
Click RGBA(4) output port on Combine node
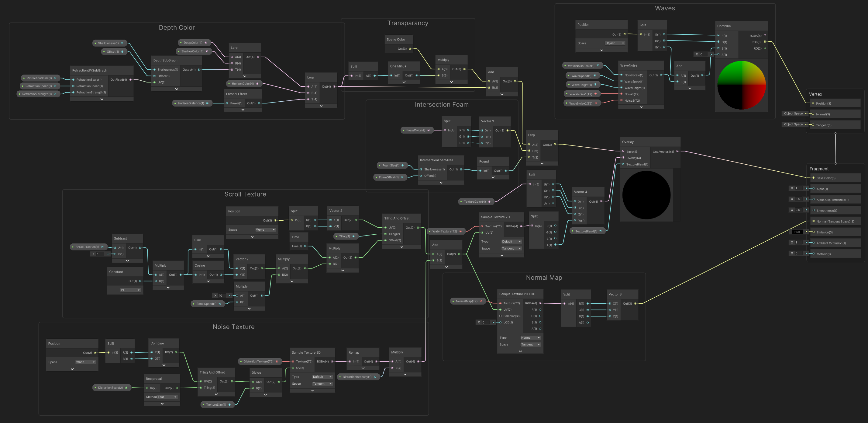pos(765,35)
